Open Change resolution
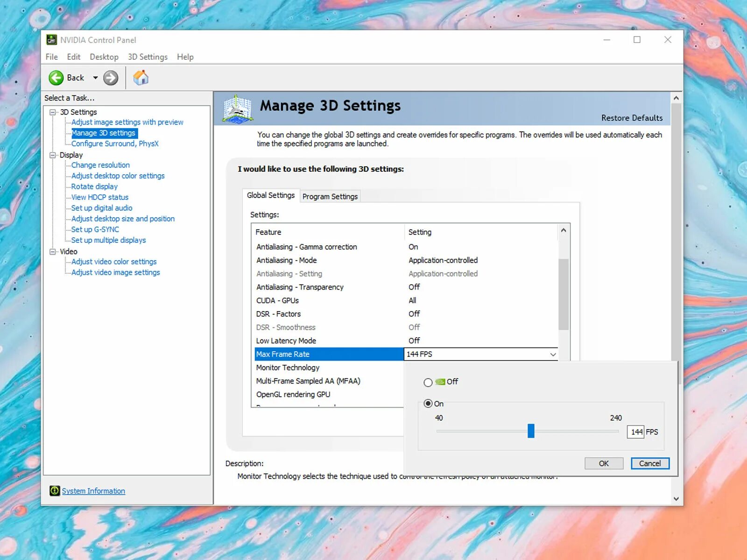 [100, 165]
